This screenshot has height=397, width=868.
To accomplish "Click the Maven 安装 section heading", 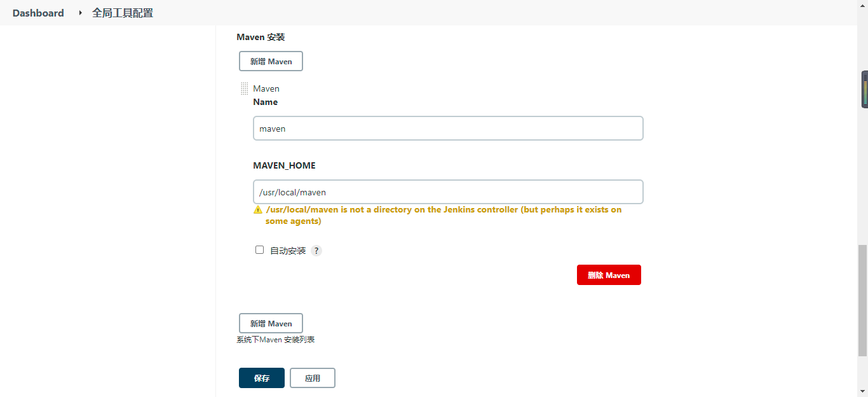I will tap(261, 37).
